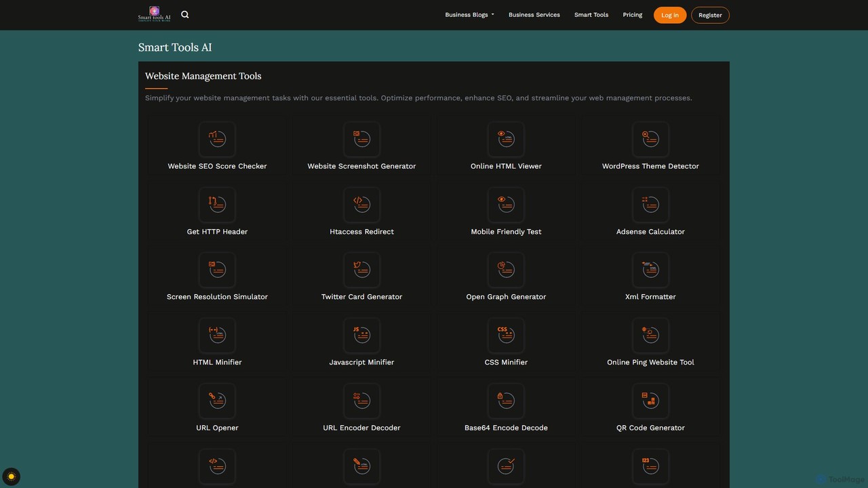868x488 pixels.
Task: Open QR Code Generator icon
Action: click(x=650, y=401)
